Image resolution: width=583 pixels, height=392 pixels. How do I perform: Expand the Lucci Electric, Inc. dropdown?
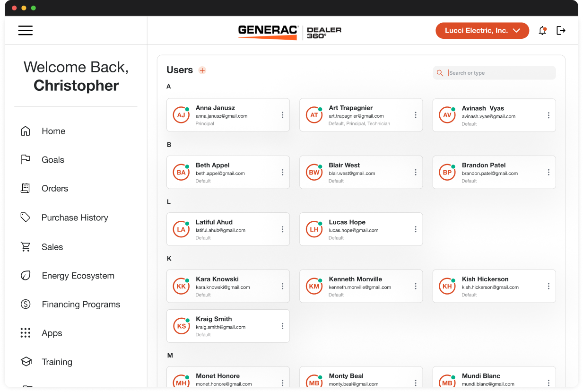(482, 30)
